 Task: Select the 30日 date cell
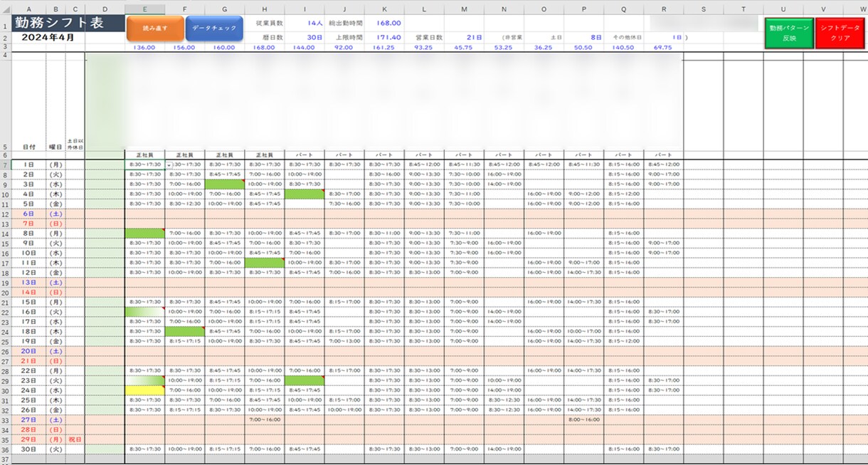[x=28, y=449]
